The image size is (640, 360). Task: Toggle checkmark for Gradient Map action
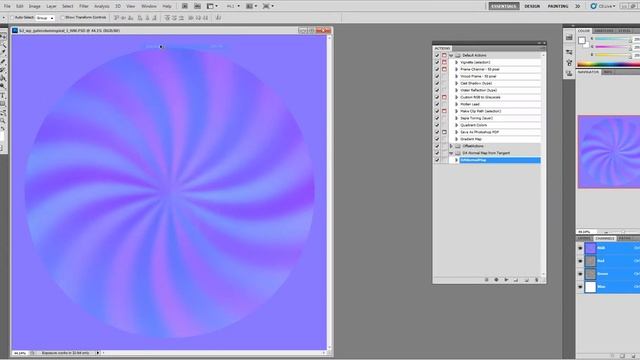pyautogui.click(x=437, y=139)
